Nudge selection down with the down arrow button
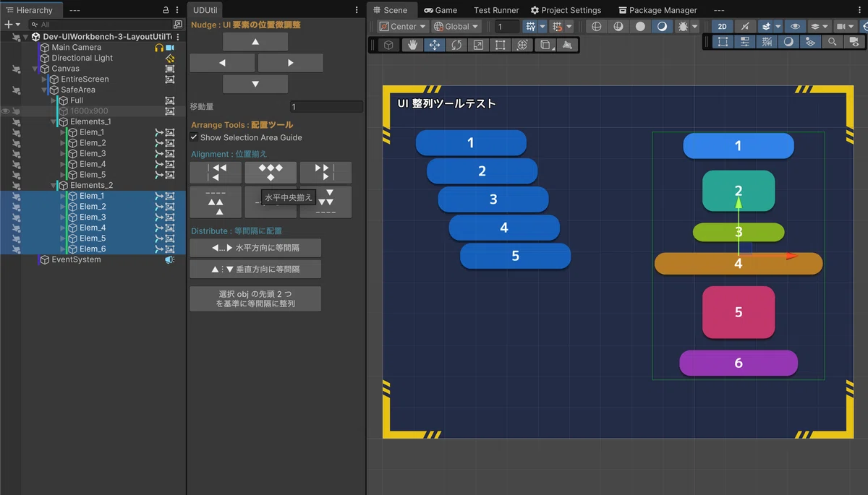The width and height of the screenshot is (868, 495). pos(255,84)
